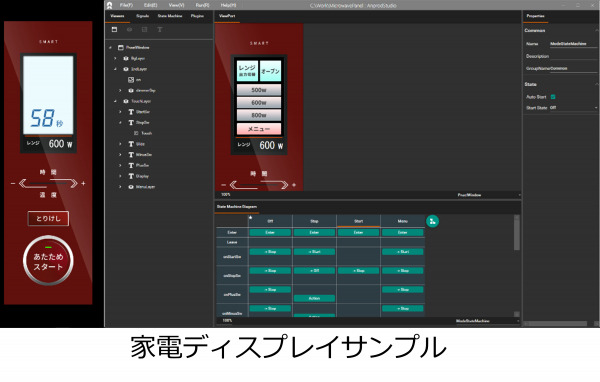The height and width of the screenshot is (382, 600).
Task: Open the Start State dropdown
Action: [573, 108]
